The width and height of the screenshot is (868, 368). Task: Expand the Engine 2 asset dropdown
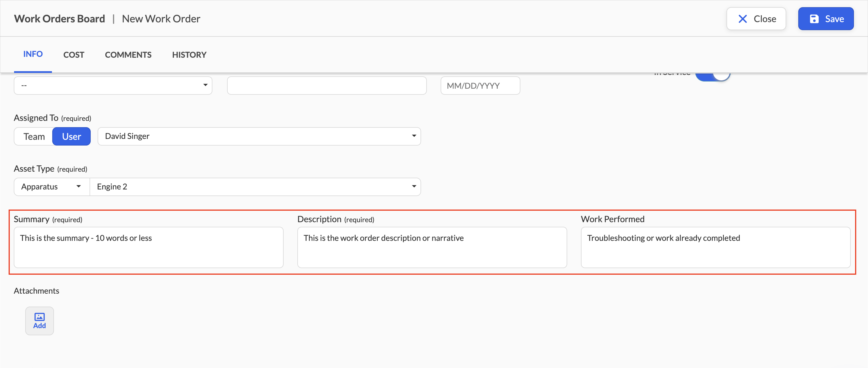tap(255, 187)
